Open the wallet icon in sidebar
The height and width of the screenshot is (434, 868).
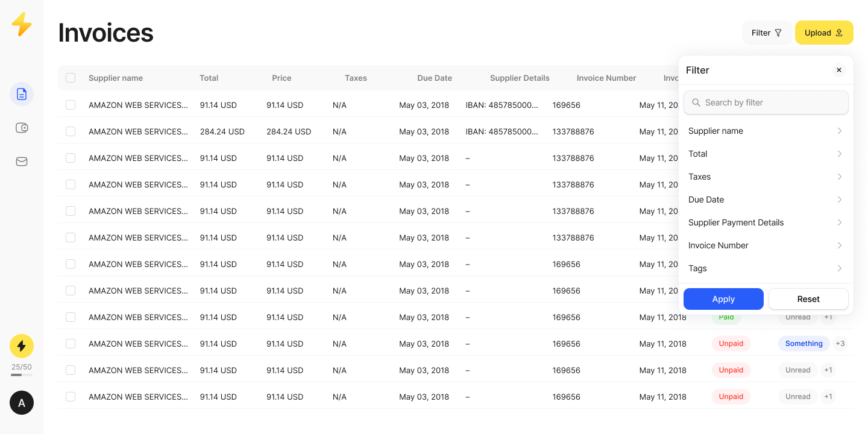click(x=22, y=128)
